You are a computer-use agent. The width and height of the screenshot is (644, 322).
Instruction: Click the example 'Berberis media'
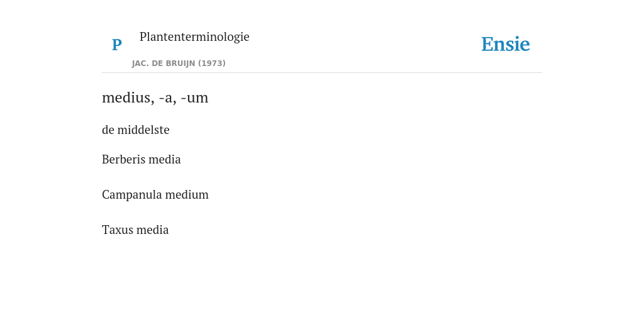coord(142,159)
